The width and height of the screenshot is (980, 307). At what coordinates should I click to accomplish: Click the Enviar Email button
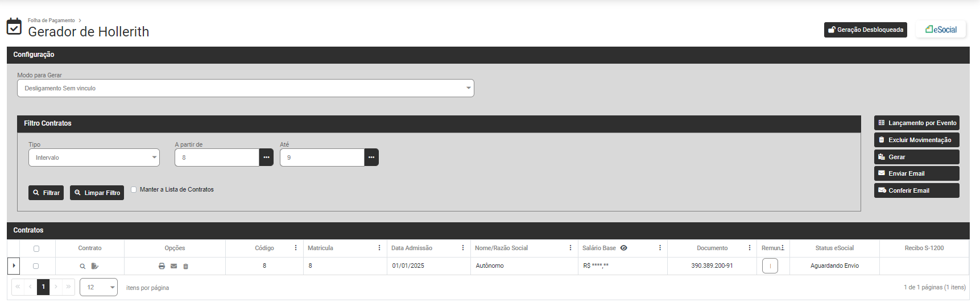click(x=917, y=173)
